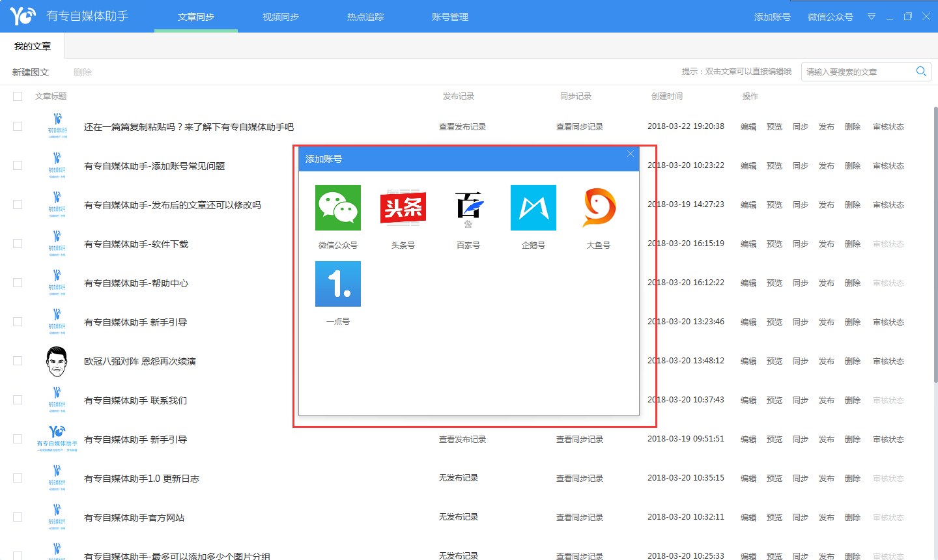The image size is (938, 560).
Task: Click the 发布记录 column header
Action: point(459,96)
